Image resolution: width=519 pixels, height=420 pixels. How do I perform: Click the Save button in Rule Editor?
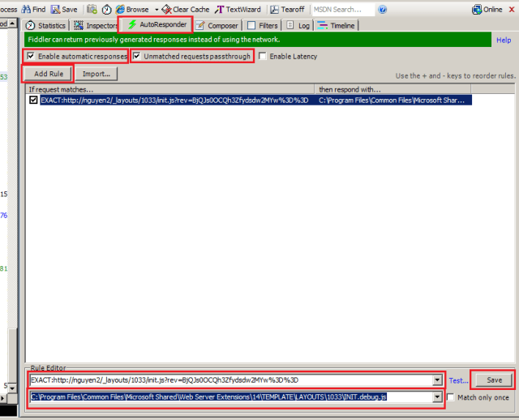pos(493,379)
